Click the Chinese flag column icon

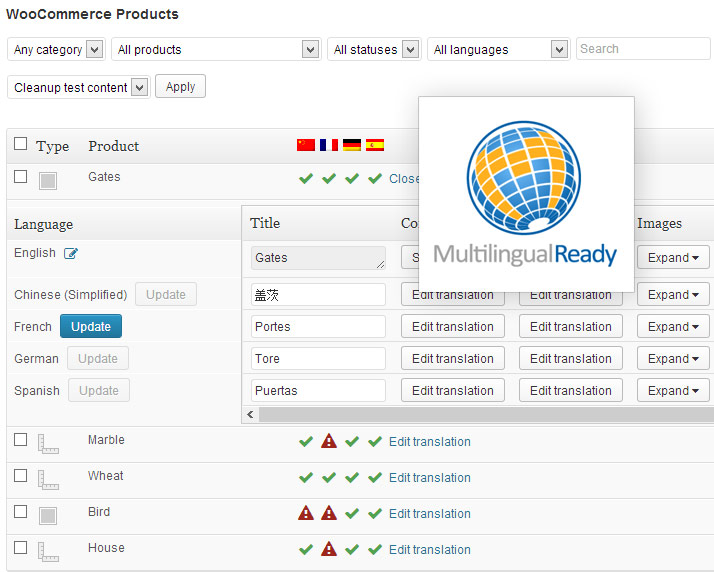pos(306,145)
